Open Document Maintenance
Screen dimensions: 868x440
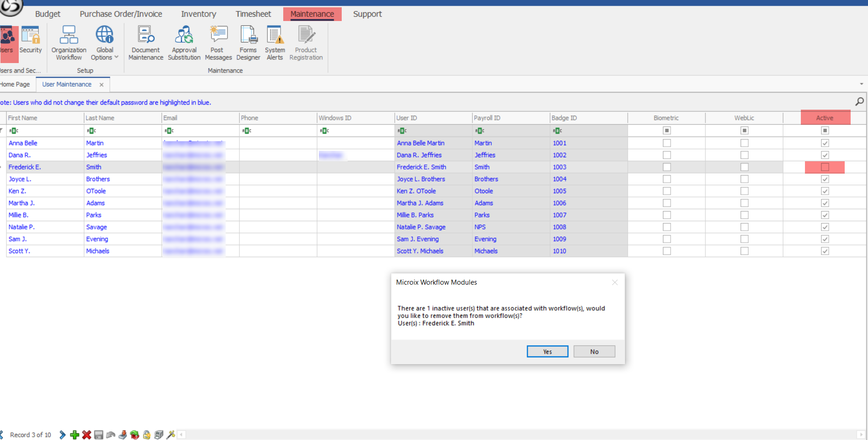146,43
